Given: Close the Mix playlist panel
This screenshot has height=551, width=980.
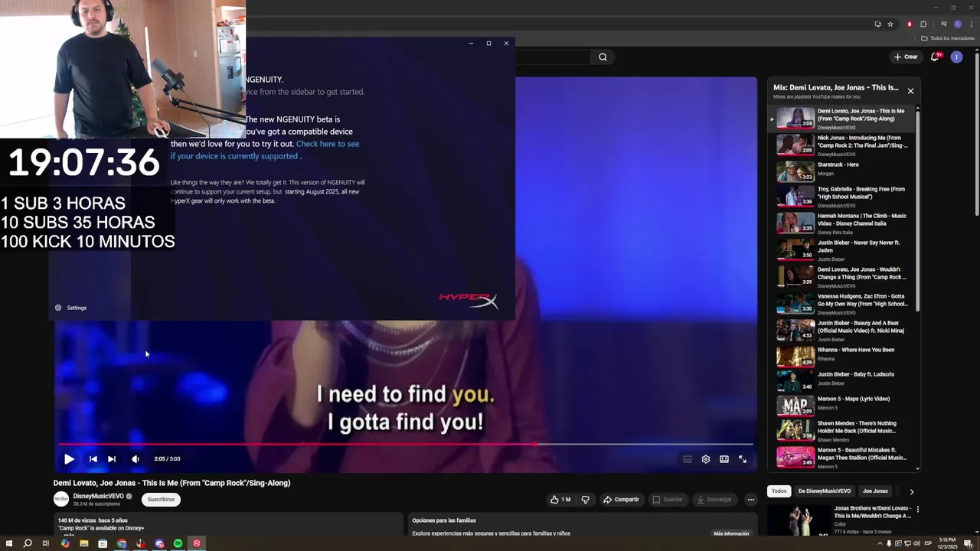Looking at the screenshot, I should click(x=910, y=91).
